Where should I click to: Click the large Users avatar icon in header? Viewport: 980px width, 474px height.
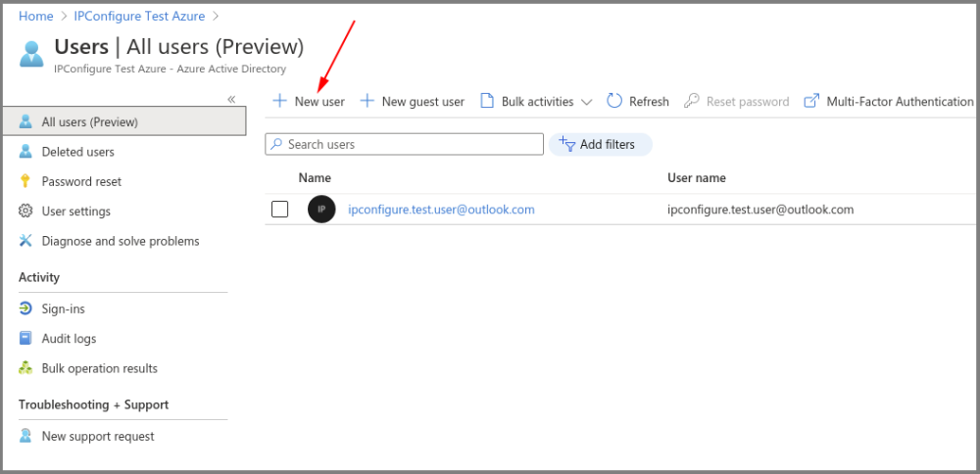(x=32, y=54)
